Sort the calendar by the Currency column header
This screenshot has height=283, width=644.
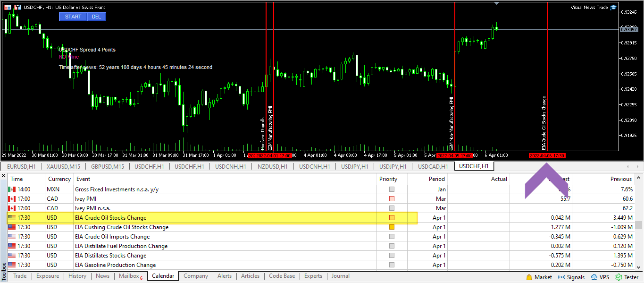[x=59, y=179]
